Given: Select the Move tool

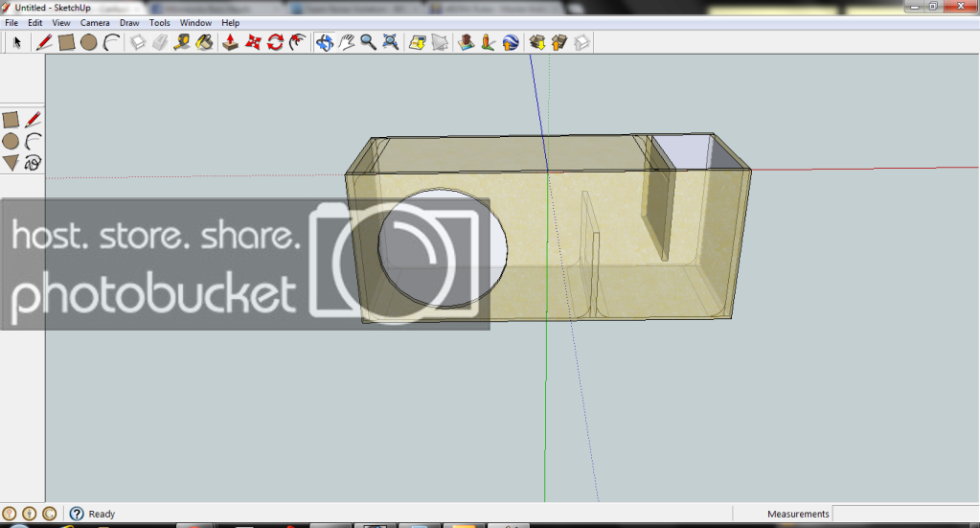Looking at the screenshot, I should coord(253,42).
